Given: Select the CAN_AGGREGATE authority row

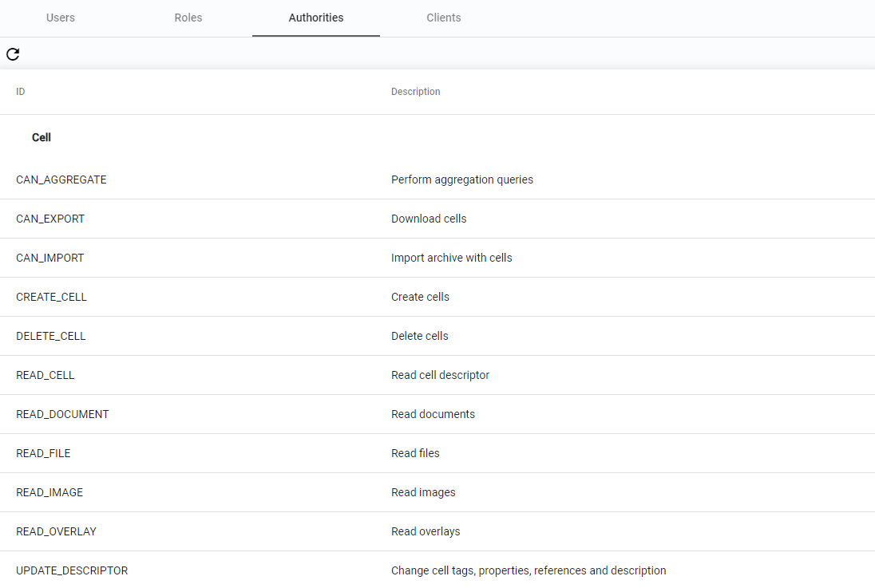Looking at the screenshot, I should point(61,180).
